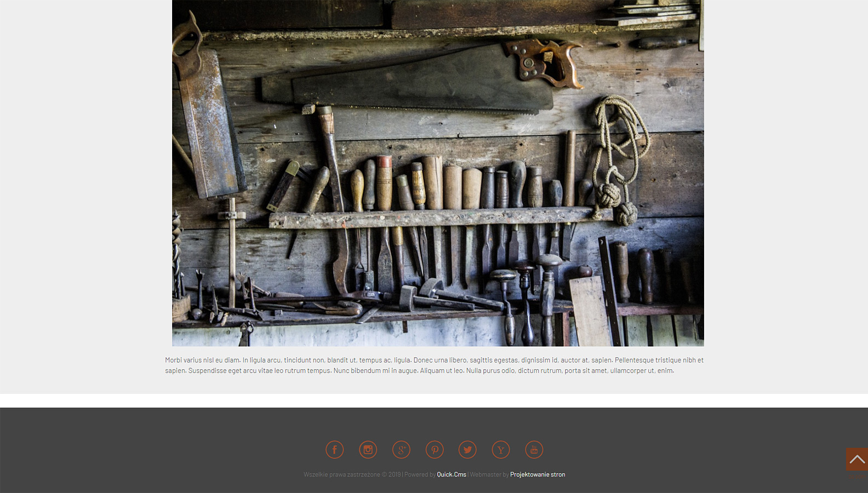Click the Twitter bird icon
This screenshot has width=868, height=493.
point(467,450)
